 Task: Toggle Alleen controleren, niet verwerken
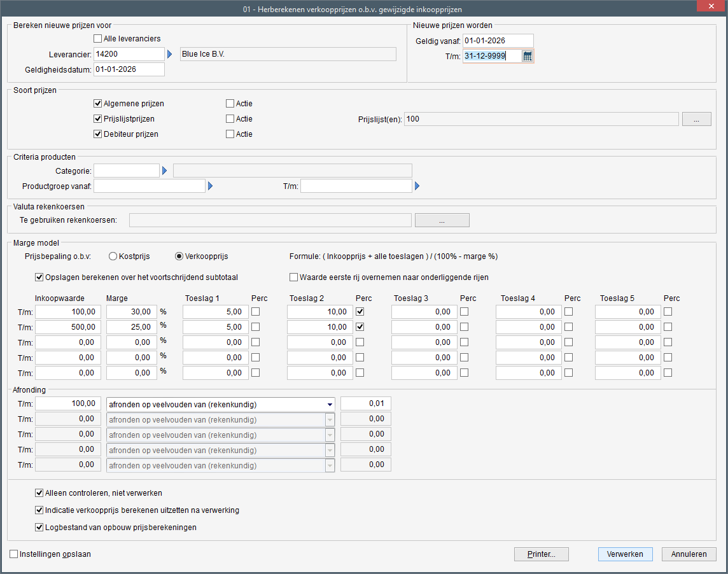coord(39,493)
